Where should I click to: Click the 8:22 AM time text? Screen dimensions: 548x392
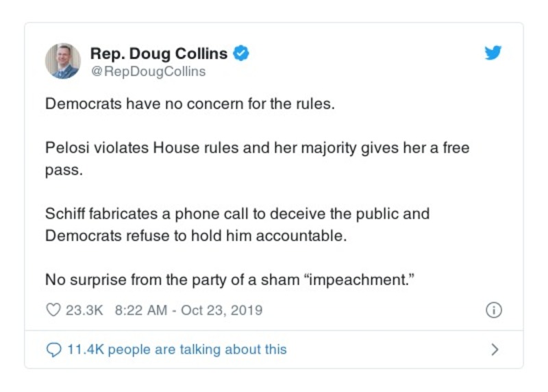pos(140,310)
